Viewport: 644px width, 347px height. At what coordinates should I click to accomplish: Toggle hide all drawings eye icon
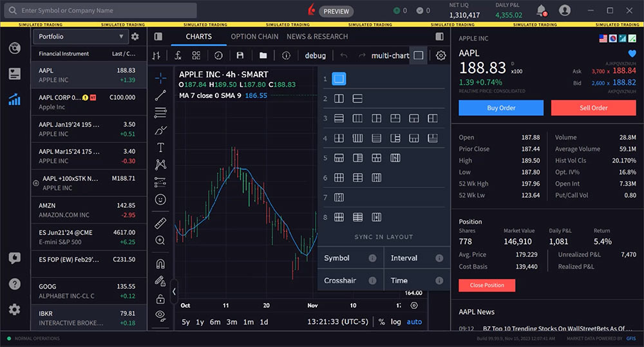160,315
